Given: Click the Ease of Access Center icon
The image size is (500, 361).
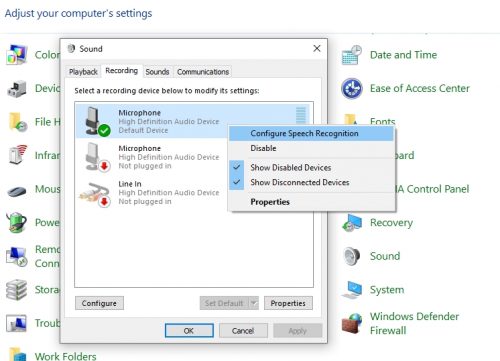Looking at the screenshot, I should (352, 88).
